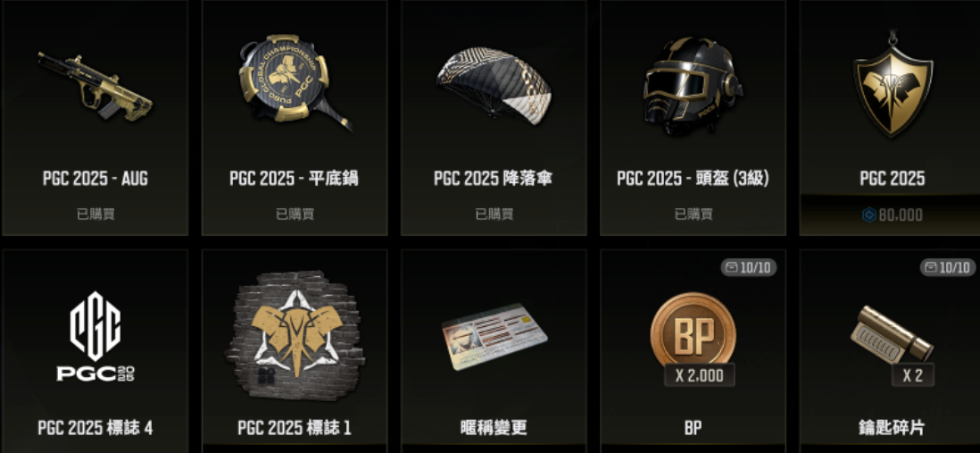Viewport: 980px width, 453px height.
Task: Click the 80,000 price on PGC 2025
Action: pyautogui.click(x=893, y=215)
